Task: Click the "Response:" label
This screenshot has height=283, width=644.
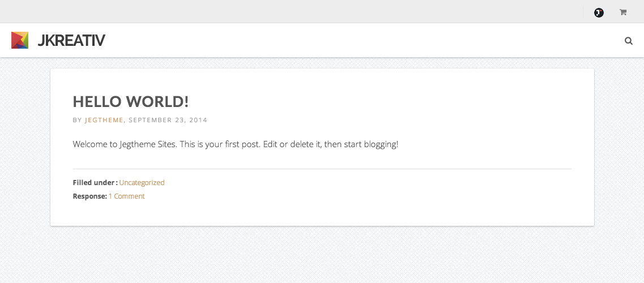Action: pos(89,196)
